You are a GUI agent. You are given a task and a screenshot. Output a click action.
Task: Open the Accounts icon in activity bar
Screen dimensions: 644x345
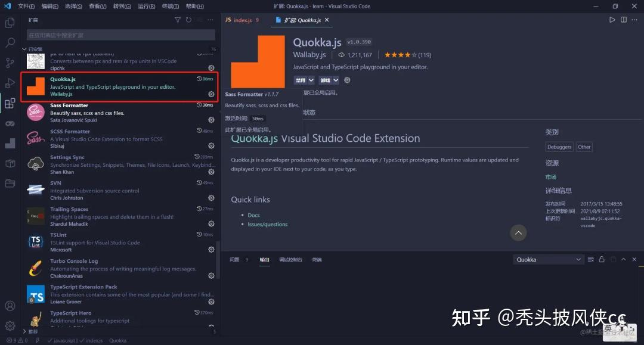10,306
